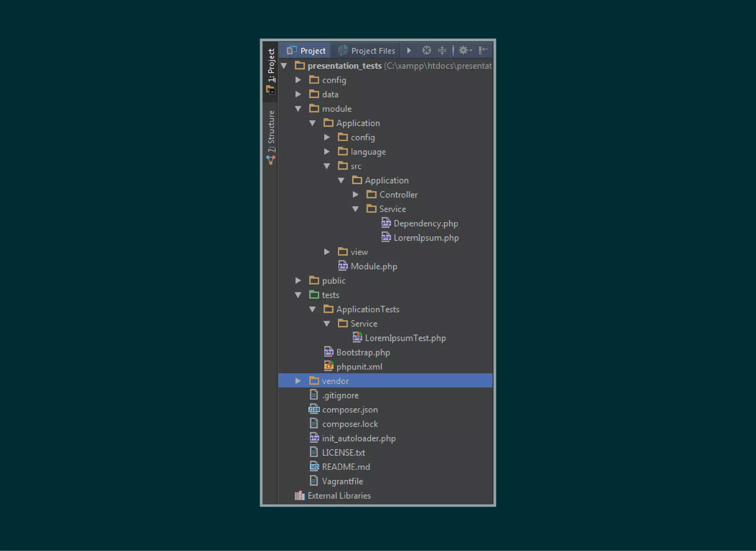The image size is (756, 551).
Task: Select LoremIpsumTest.php file
Action: (405, 338)
